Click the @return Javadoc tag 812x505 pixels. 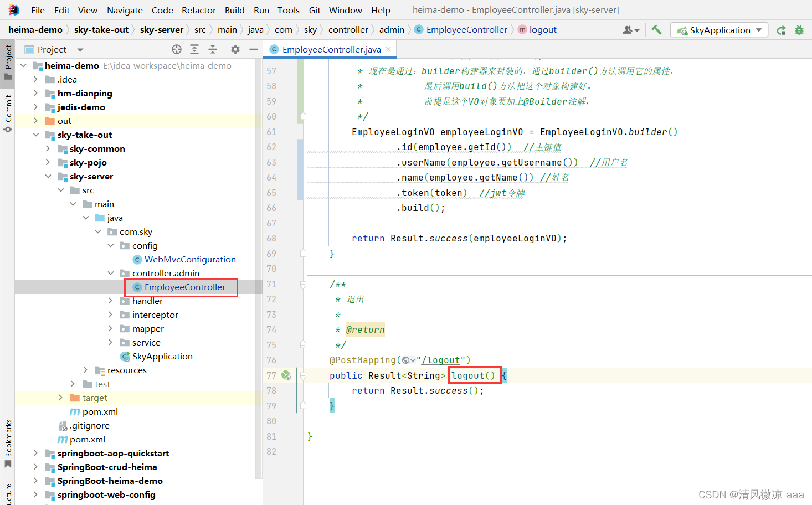click(x=365, y=330)
